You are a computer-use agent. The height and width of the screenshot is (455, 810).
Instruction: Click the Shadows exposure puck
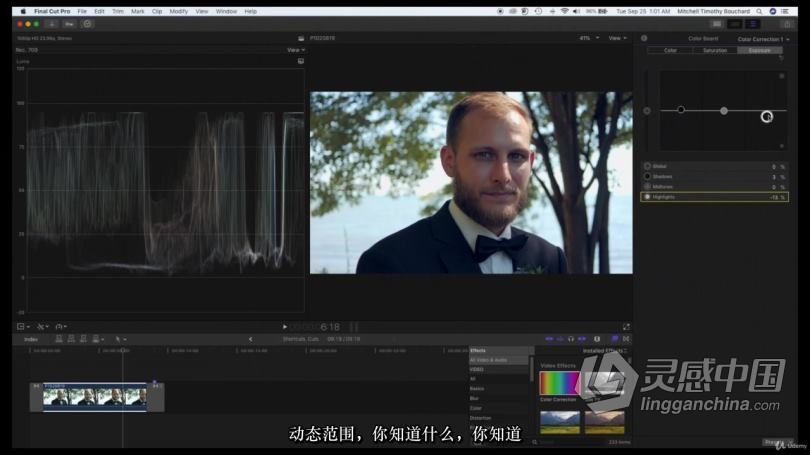coord(681,109)
